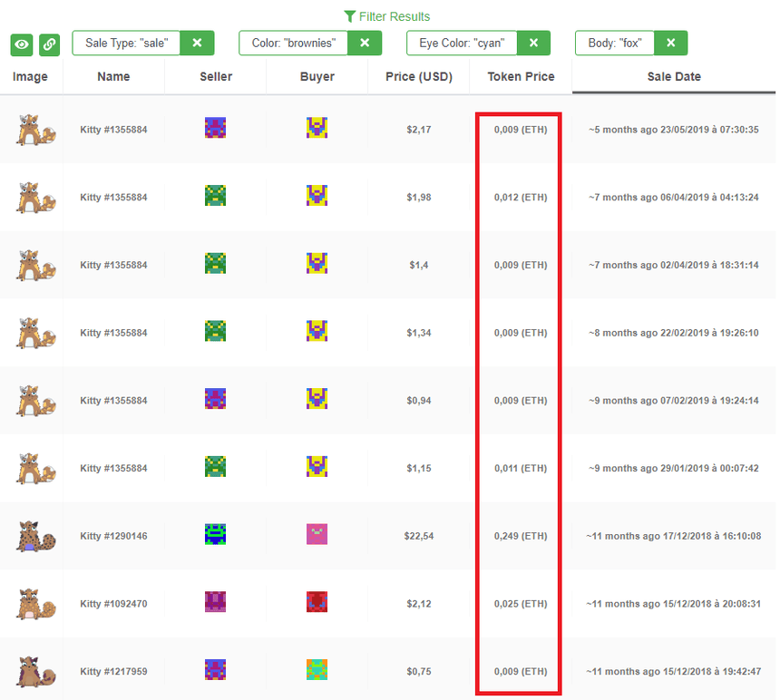Click teal-orange buyer avatar for Kitty #1217959
The image size is (780, 700).
[x=317, y=670]
